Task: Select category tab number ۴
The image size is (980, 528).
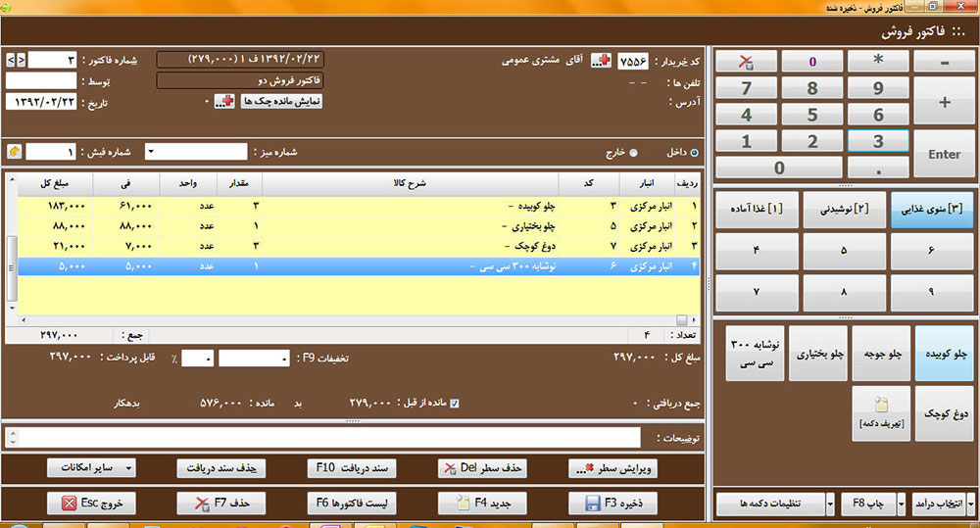Action: click(x=757, y=251)
